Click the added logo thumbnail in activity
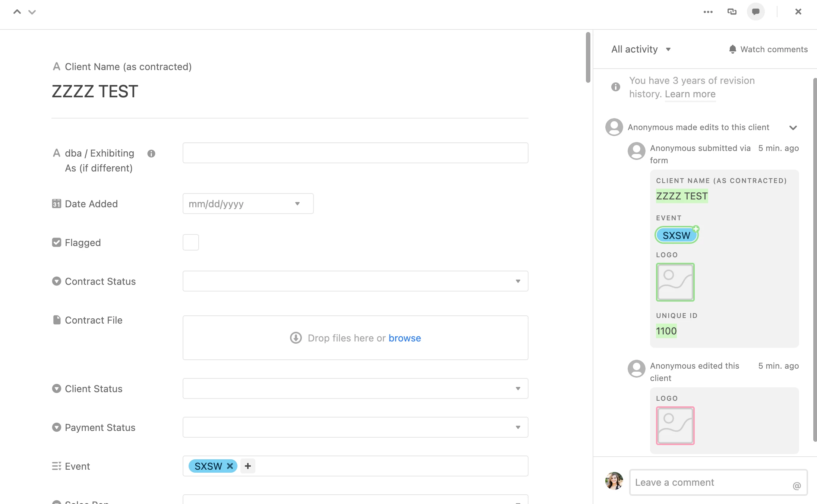 [675, 282]
